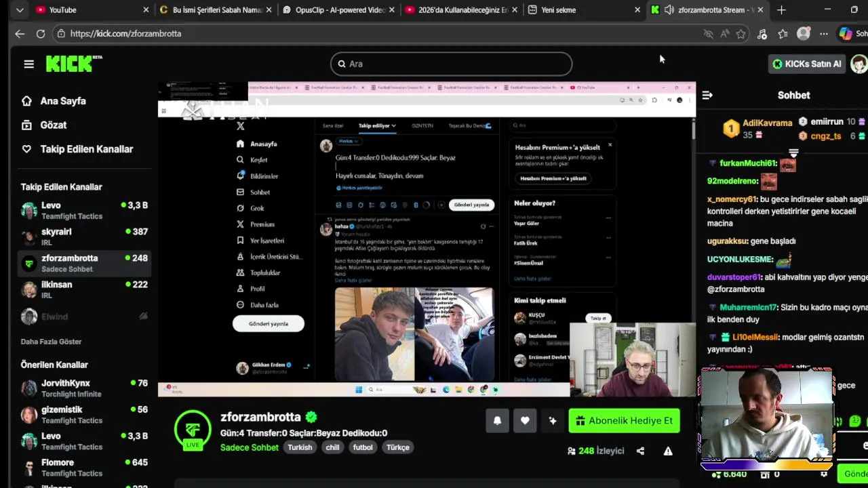The width and height of the screenshot is (868, 488).
Task: Expand Daha Fazla Göster in followed channels
Action: pos(51,342)
